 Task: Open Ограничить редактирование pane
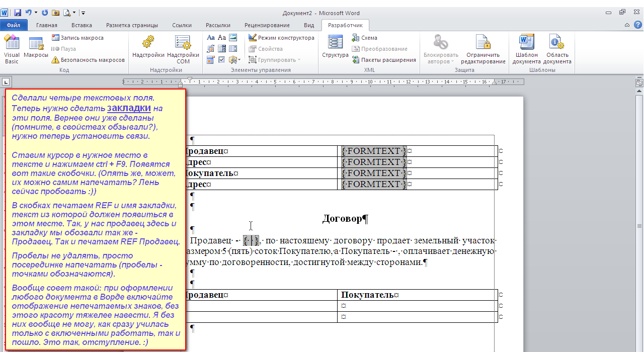(483, 50)
